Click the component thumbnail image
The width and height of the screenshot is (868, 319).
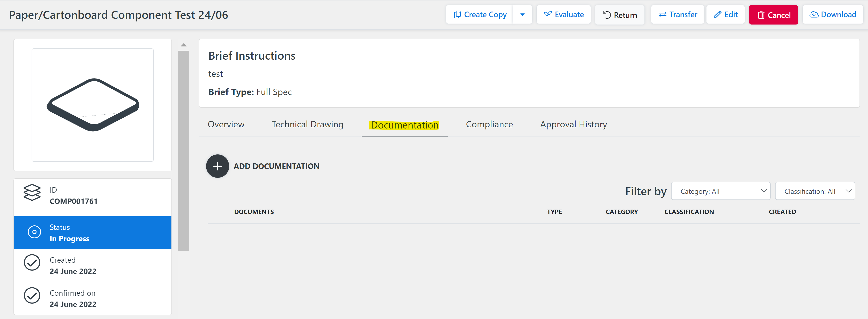(x=93, y=105)
